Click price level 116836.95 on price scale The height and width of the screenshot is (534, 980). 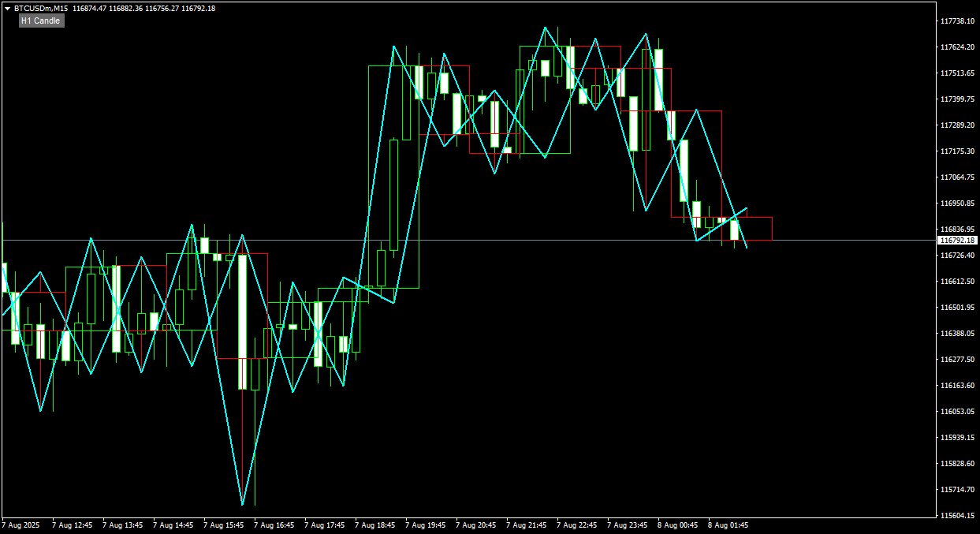pos(956,230)
